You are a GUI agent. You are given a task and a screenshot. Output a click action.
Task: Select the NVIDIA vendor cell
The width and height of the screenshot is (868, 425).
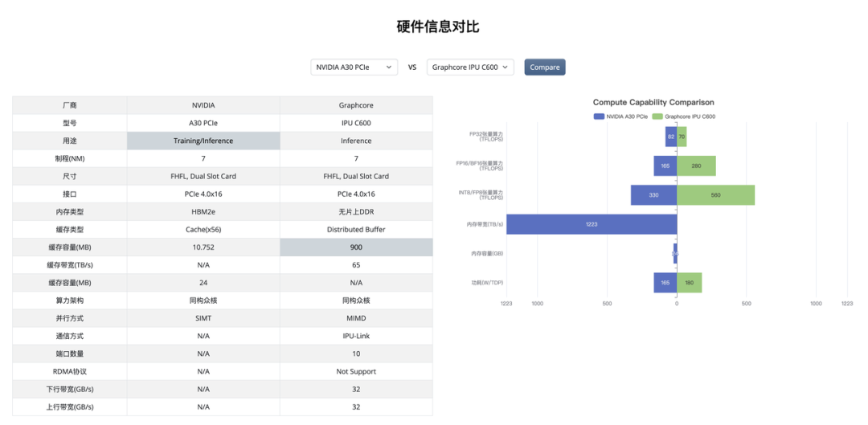pos(203,105)
